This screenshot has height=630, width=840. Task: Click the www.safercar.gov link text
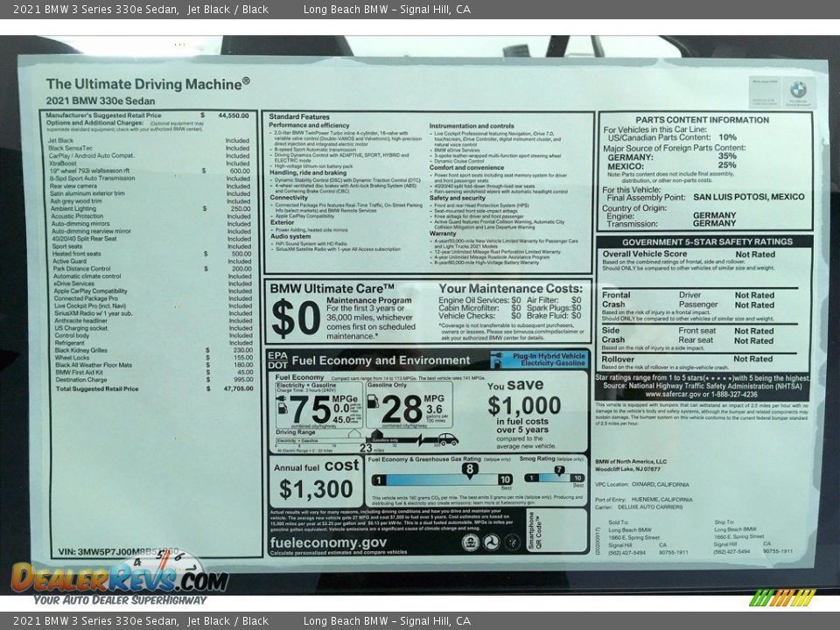coord(671,395)
